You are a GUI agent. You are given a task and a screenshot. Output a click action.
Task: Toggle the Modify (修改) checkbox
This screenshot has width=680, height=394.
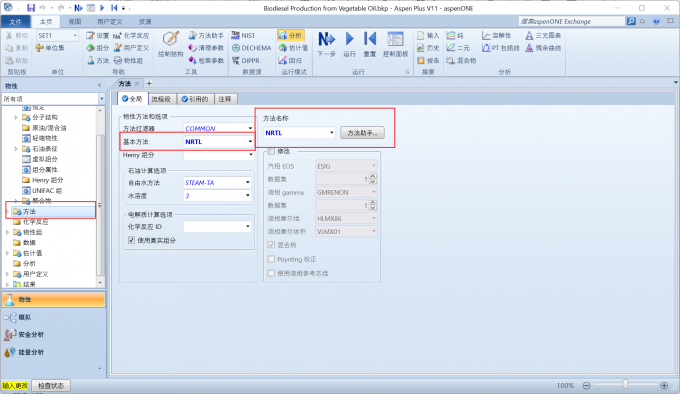(x=271, y=151)
